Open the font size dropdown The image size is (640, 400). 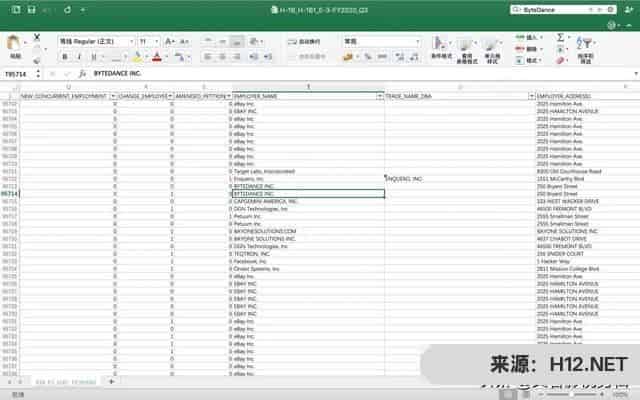(x=157, y=42)
